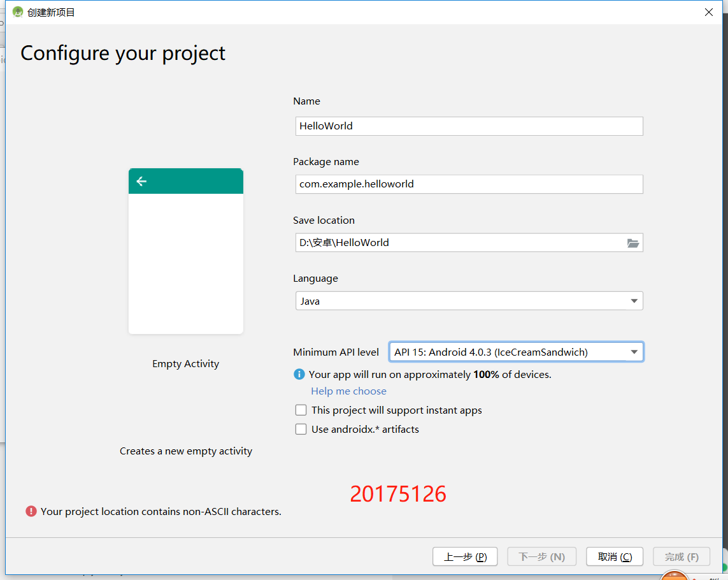Image resolution: width=728 pixels, height=580 pixels.
Task: Expand the Minimum API level combo box
Action: [517, 352]
